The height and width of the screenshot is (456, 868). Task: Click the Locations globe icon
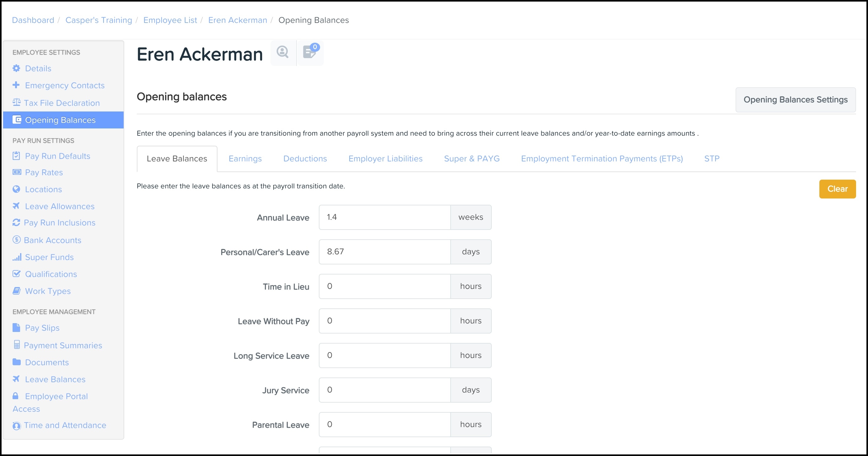[16, 189]
